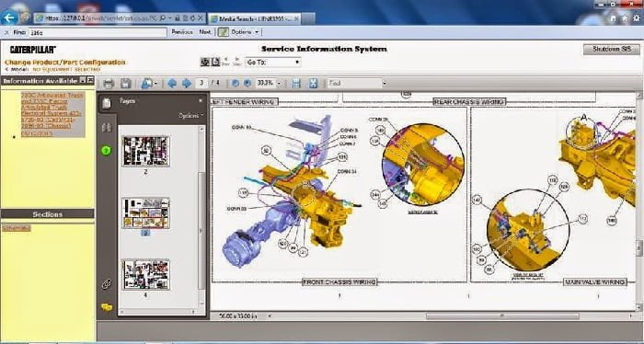Print the schematic document

109,84
